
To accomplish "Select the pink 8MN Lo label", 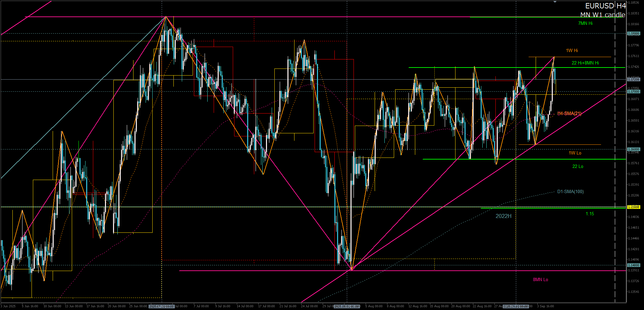I will point(540,280).
